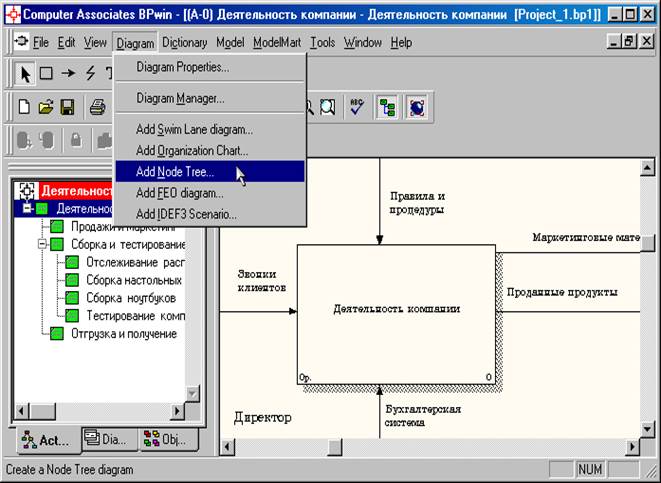Select the Squiggle lightning tool
This screenshot has width=661, height=483.
(90, 73)
